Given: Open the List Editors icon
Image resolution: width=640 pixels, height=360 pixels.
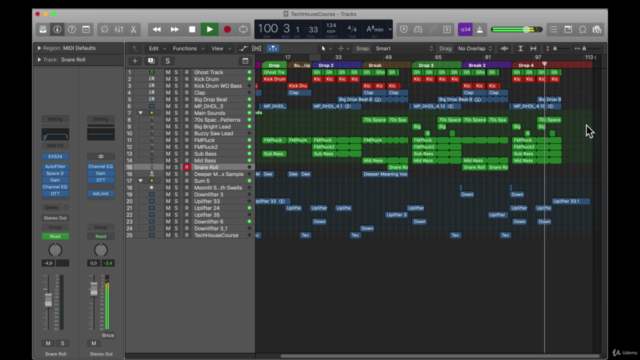Looking at the screenshot, I should [553, 29].
